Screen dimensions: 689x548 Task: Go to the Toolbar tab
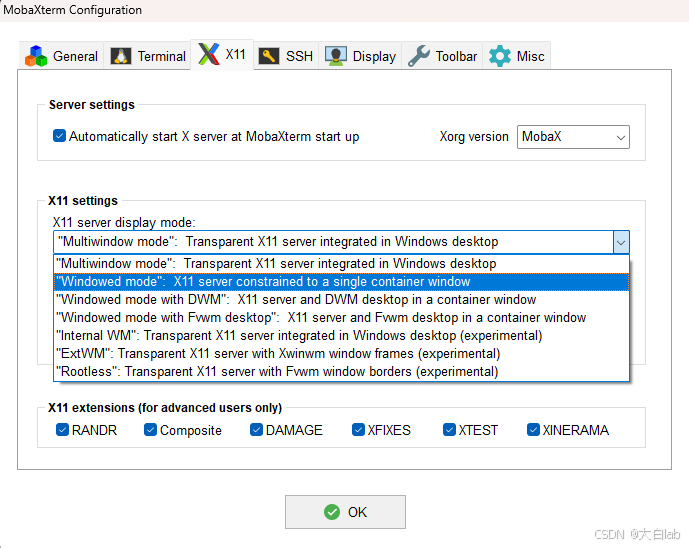point(442,56)
